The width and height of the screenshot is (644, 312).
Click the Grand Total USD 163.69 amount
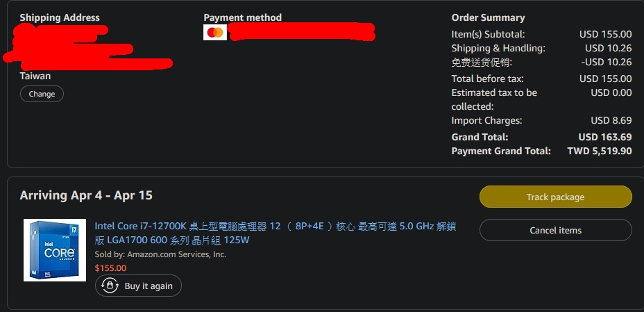[x=605, y=137]
